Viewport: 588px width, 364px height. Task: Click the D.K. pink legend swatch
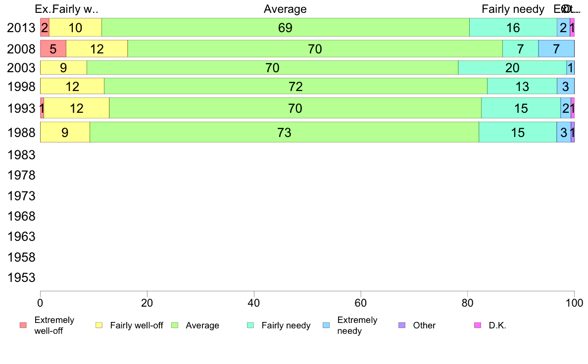pyautogui.click(x=478, y=325)
